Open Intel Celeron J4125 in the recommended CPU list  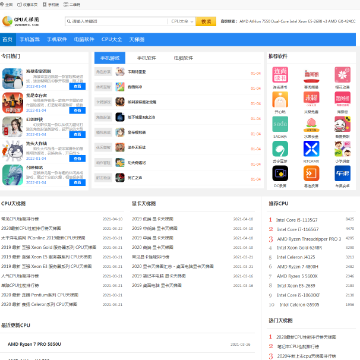pyautogui.click(x=296, y=257)
